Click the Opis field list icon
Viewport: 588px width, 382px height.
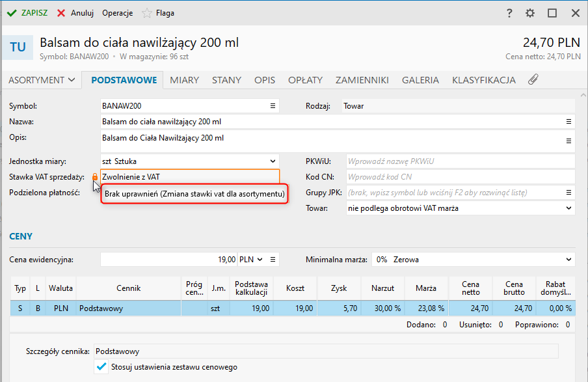pyautogui.click(x=568, y=141)
